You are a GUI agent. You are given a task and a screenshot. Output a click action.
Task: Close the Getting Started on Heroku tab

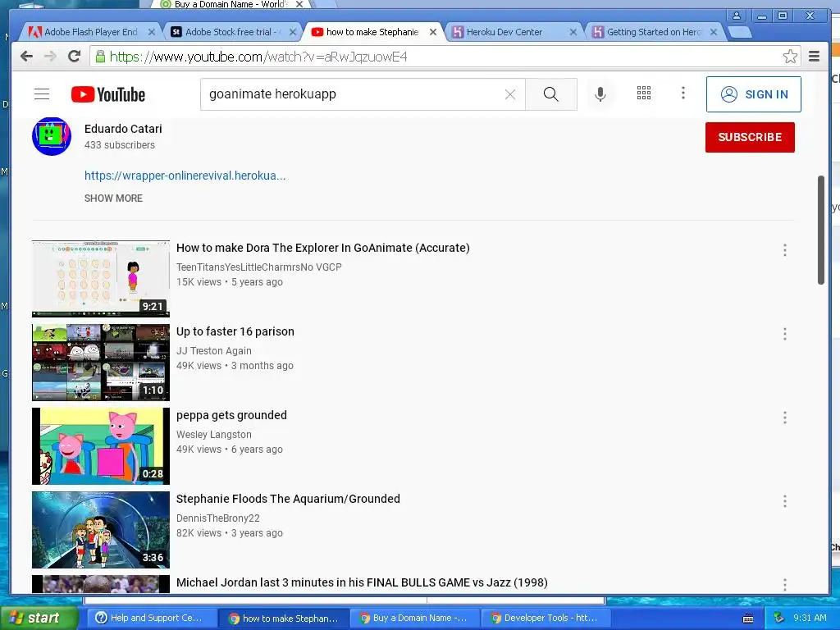point(714,32)
